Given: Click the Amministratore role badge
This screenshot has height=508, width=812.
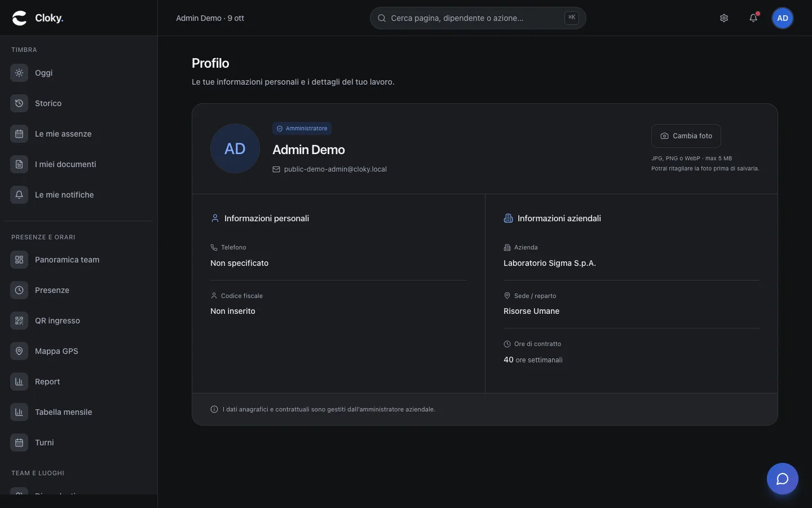Looking at the screenshot, I should [x=302, y=129].
